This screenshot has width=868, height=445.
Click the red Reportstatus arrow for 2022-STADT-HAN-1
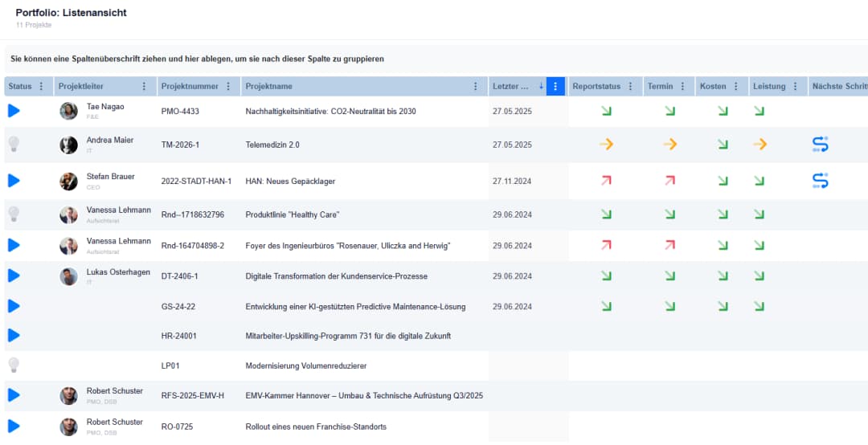606,181
